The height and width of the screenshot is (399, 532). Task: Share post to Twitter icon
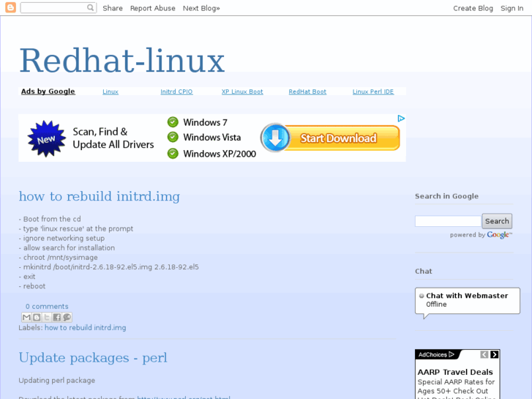coord(47,317)
